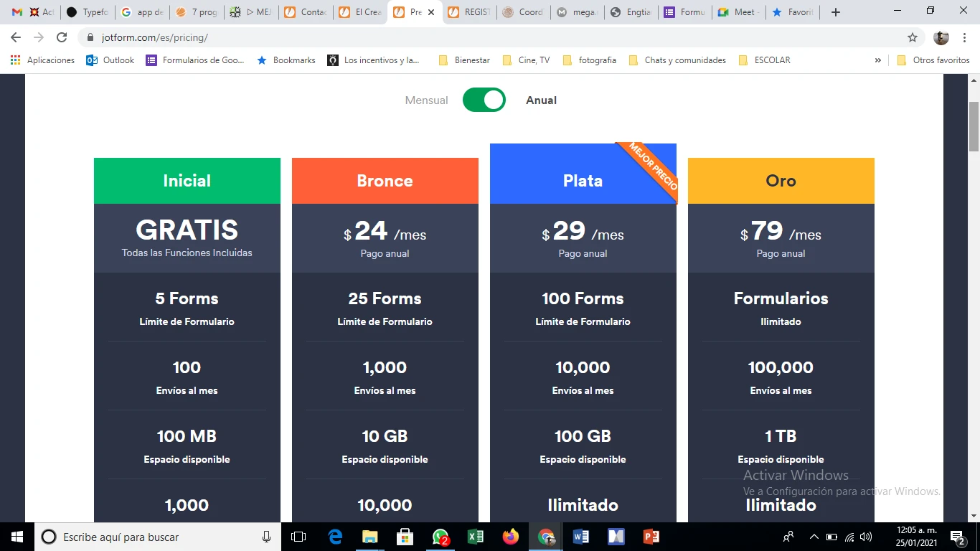Open Excel from the taskbar icon
This screenshot has height=551, width=980.
tap(476, 537)
